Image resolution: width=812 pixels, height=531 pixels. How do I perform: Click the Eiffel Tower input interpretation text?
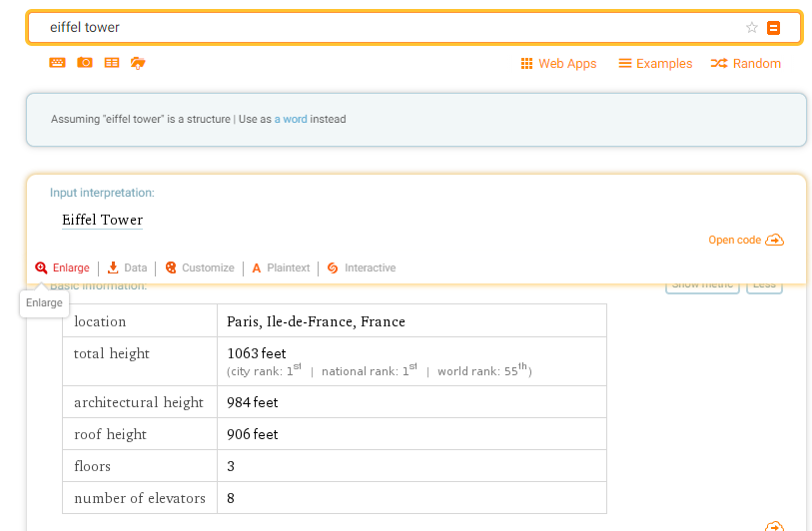[103, 220]
